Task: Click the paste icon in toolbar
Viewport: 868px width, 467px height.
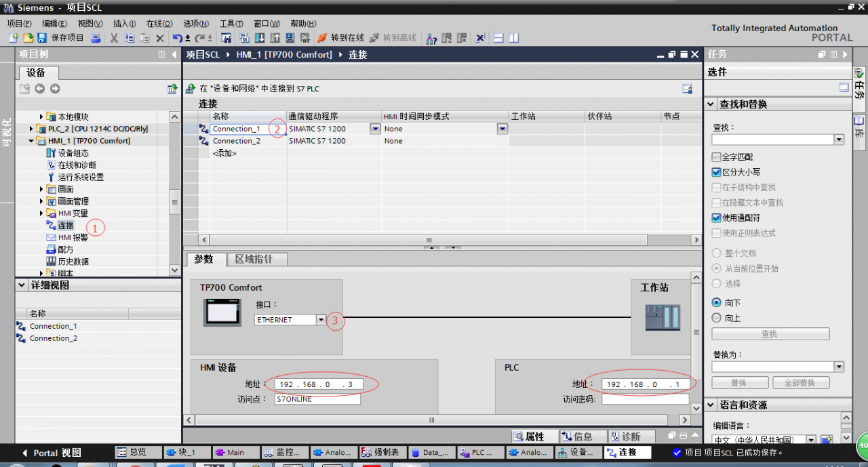Action: click(x=144, y=38)
